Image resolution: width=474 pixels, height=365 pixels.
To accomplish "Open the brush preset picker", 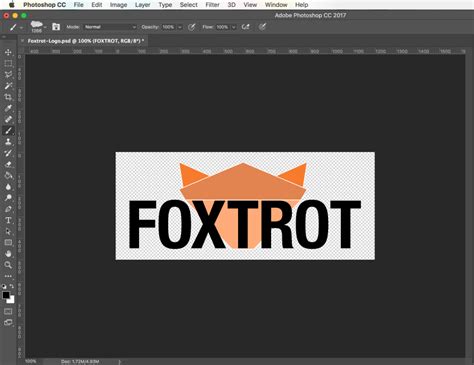I will pos(38,27).
